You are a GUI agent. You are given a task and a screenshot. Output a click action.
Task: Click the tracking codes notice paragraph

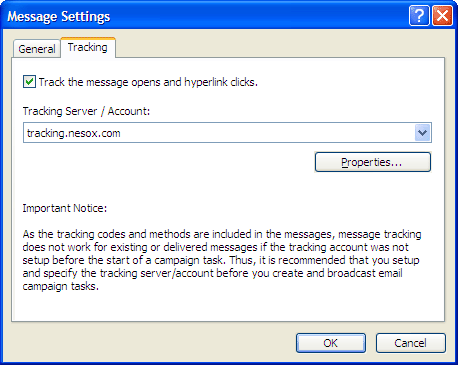[222, 260]
